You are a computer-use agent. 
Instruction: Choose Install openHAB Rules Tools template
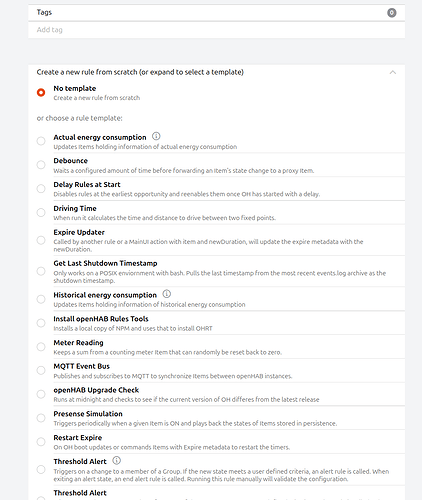41,323
